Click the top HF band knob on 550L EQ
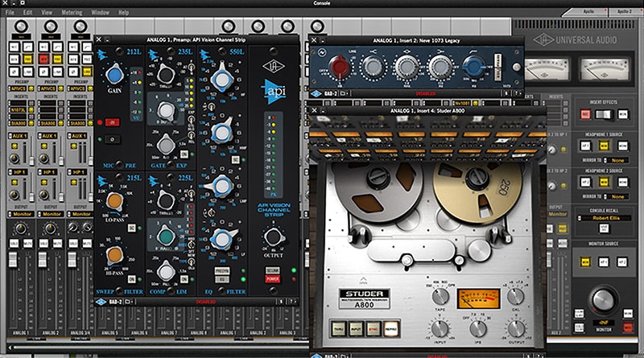 point(222,80)
